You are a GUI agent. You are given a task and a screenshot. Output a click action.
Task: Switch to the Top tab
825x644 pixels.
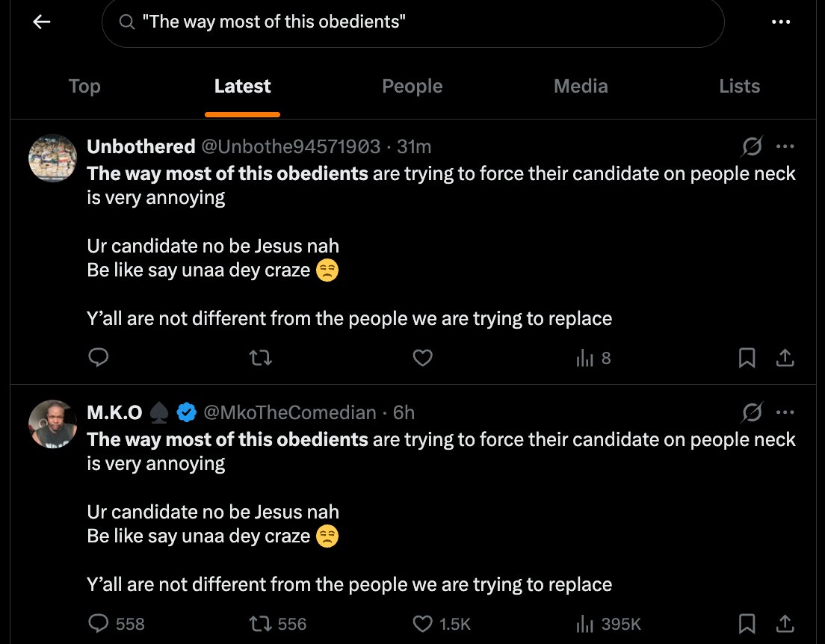[84, 86]
